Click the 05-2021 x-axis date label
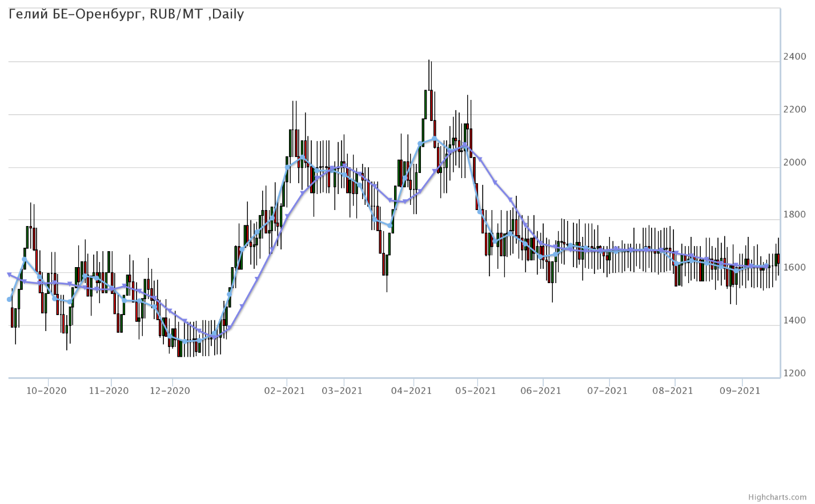The height and width of the screenshot is (504, 815). pyautogui.click(x=476, y=391)
